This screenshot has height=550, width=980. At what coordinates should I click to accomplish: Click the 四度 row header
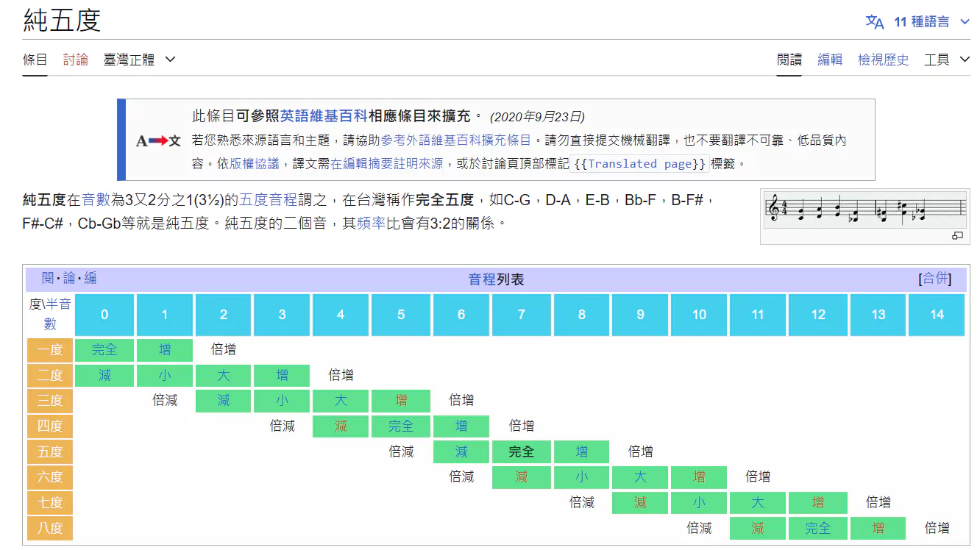pyautogui.click(x=50, y=426)
